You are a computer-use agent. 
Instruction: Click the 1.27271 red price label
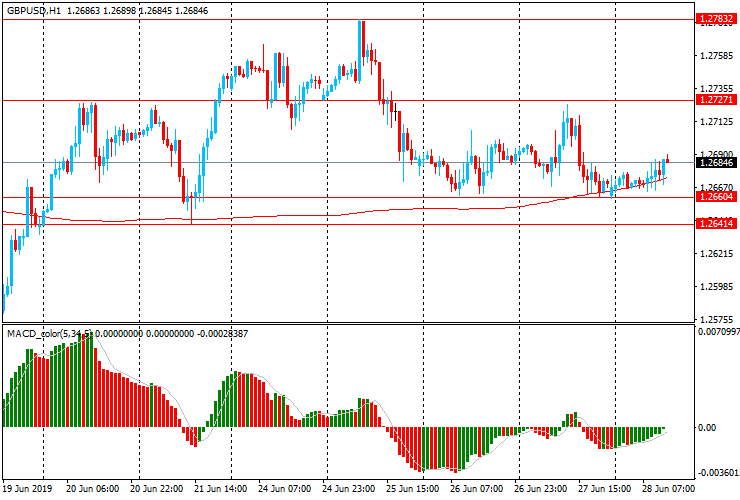click(716, 100)
